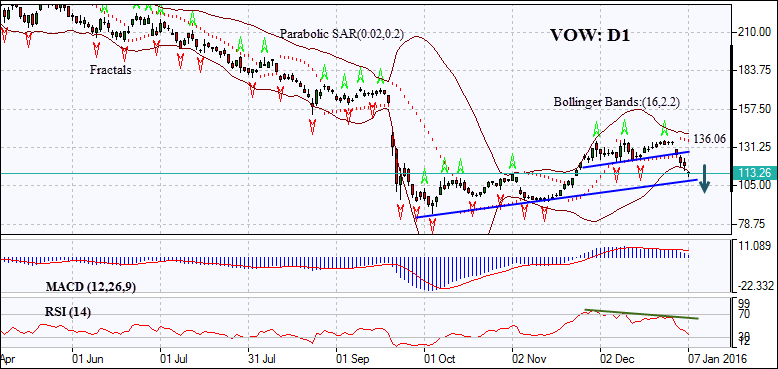Select the 01 Sep date label

[354, 358]
